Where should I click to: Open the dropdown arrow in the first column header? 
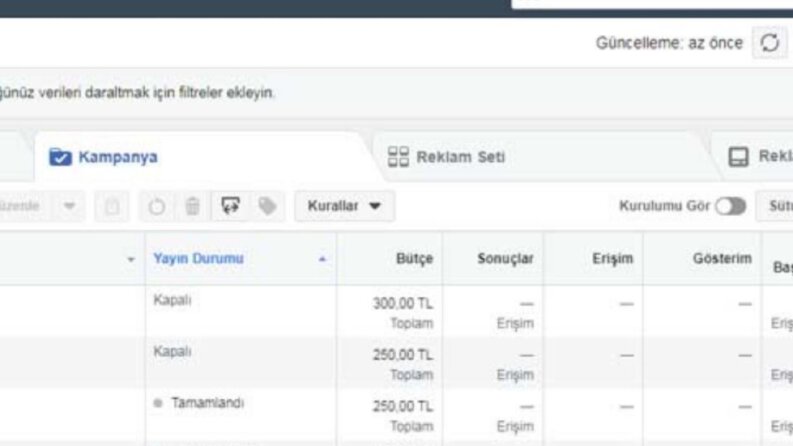point(131,259)
